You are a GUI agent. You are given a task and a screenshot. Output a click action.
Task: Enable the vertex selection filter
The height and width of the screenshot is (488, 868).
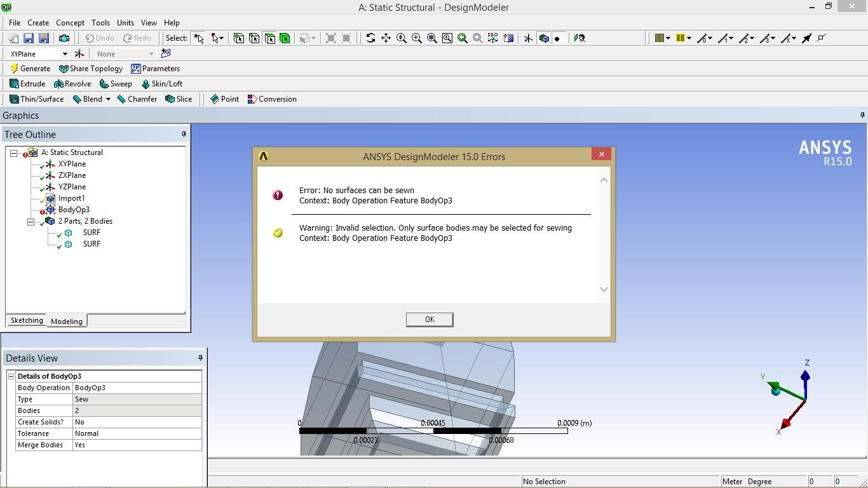(x=239, y=38)
